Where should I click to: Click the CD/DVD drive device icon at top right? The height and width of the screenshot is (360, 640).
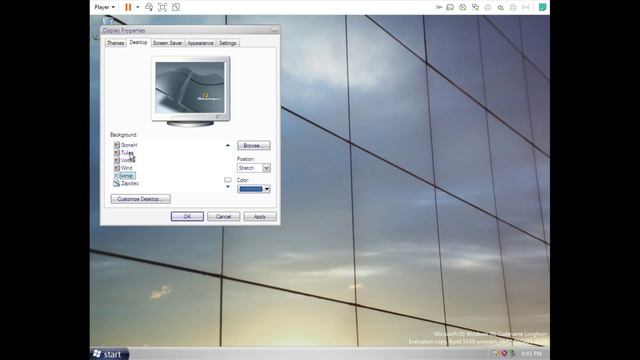(463, 7)
